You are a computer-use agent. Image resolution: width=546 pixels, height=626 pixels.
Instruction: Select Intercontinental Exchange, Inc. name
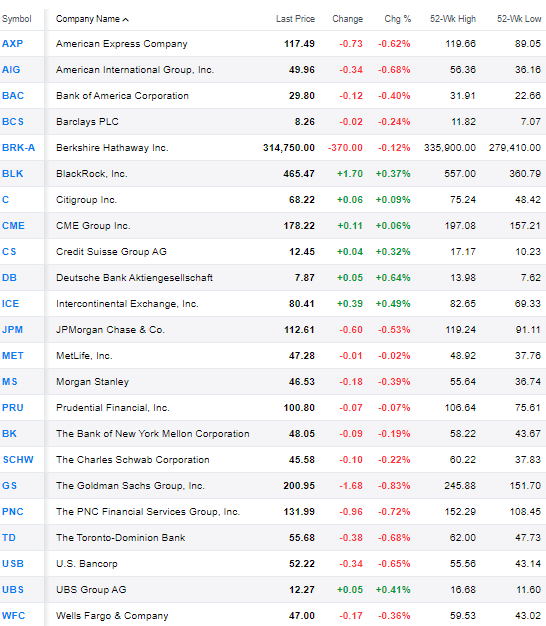pos(127,303)
